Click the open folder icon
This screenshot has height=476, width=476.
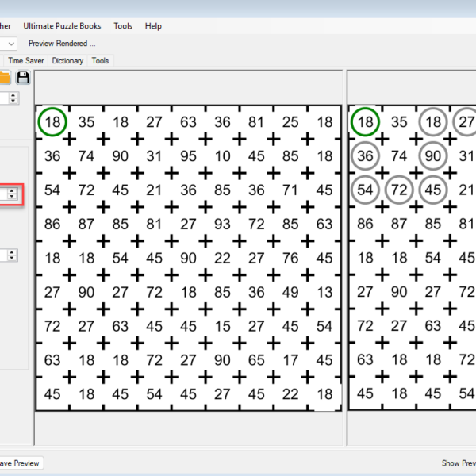(5, 77)
